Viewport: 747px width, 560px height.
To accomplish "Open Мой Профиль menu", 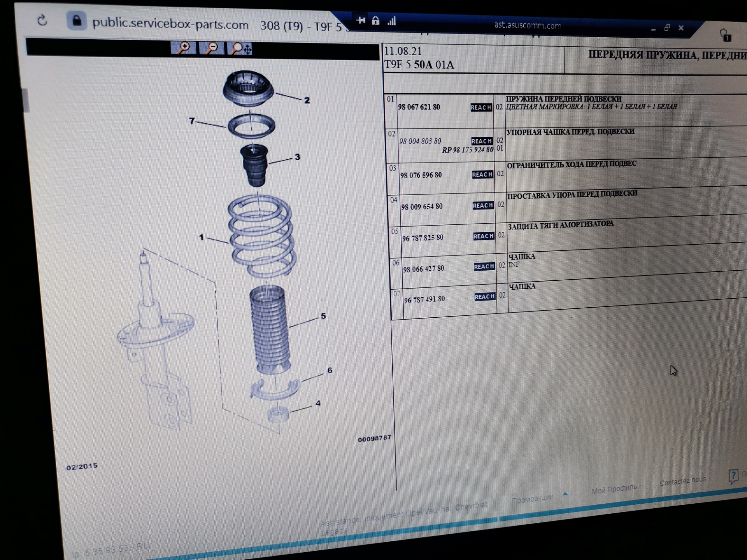I will 614,489.
